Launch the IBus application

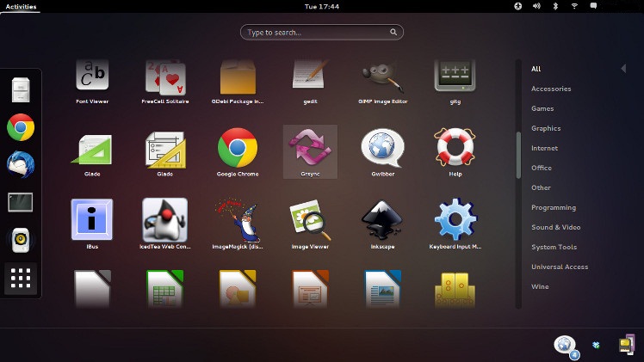coord(92,224)
